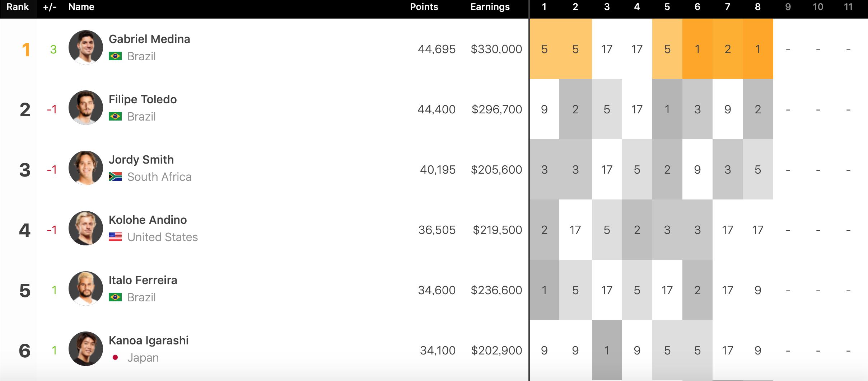Viewport: 868px width, 381px height.
Task: Open the Gabriel Medina name link
Action: 149,39
